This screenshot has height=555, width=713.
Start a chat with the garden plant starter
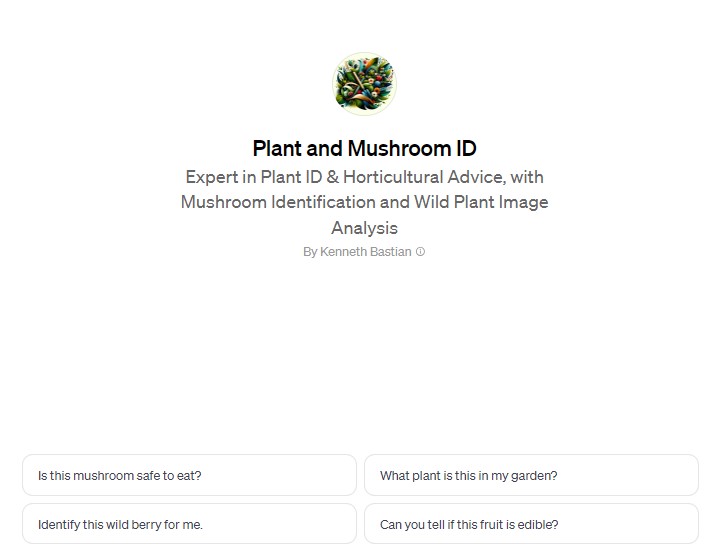[x=531, y=476]
